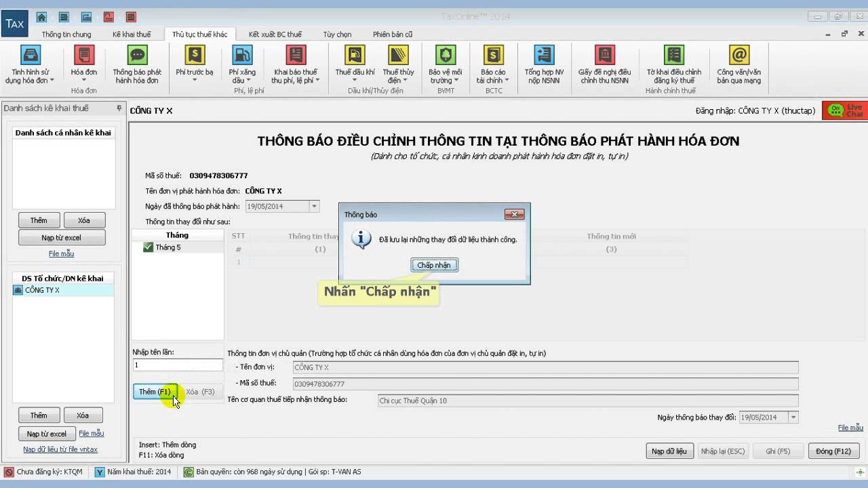868x488 pixels.
Task: Open the TAX application menu logo
Action: (x=15, y=23)
